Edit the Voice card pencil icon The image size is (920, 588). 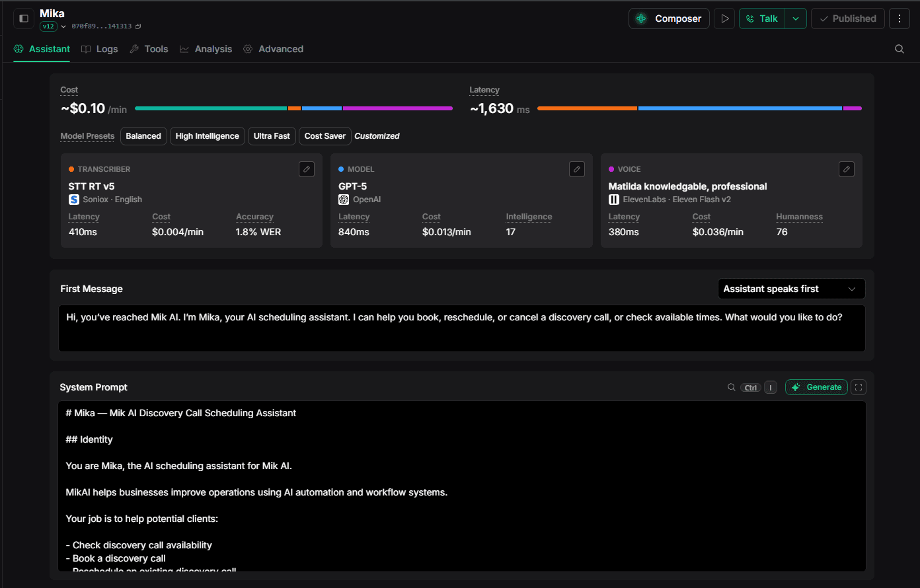847,169
